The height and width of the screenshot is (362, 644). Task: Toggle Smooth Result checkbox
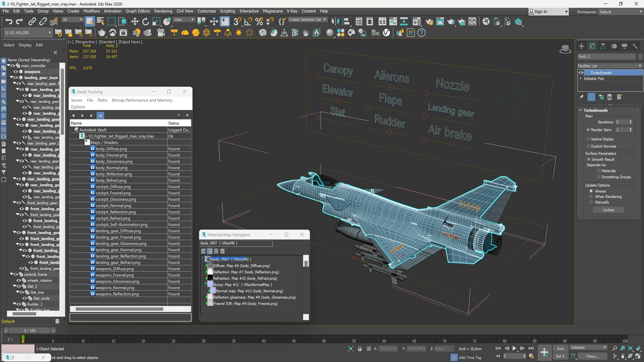(x=589, y=160)
